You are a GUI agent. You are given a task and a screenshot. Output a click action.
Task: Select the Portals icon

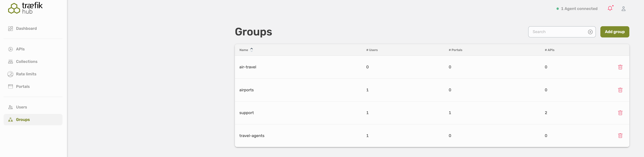[x=10, y=86]
